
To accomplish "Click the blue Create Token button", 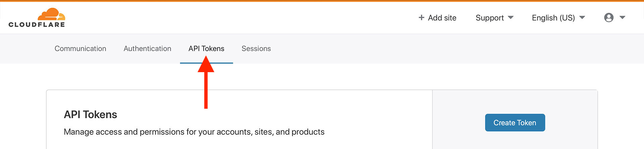I will pyautogui.click(x=515, y=122).
